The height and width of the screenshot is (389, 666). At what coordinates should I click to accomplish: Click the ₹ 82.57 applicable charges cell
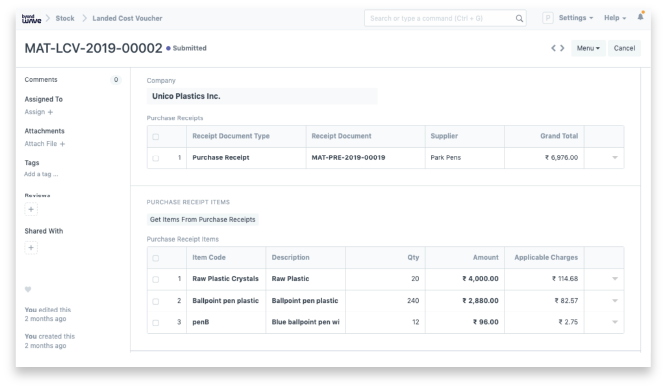[x=544, y=301]
